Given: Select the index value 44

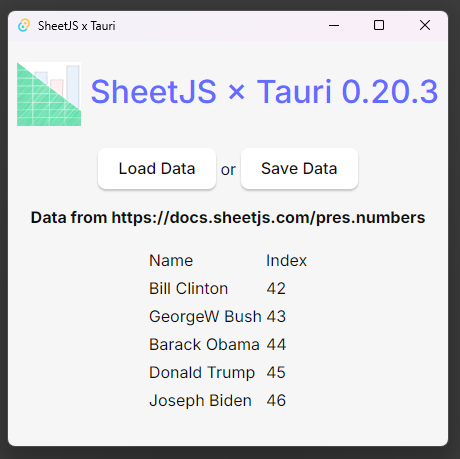Looking at the screenshot, I should (276, 345).
